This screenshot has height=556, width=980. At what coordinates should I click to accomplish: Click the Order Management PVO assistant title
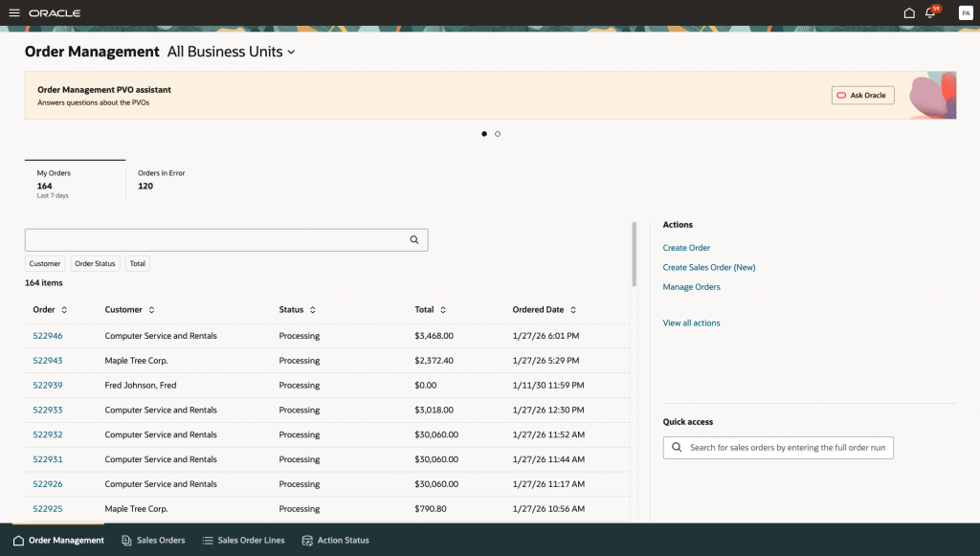tap(104, 90)
